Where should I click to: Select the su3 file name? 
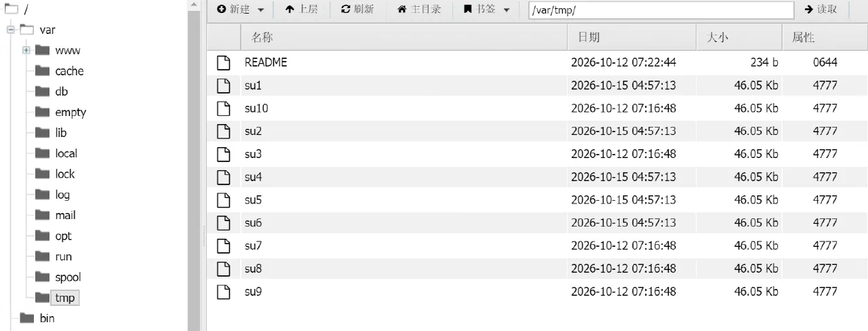coord(253,154)
